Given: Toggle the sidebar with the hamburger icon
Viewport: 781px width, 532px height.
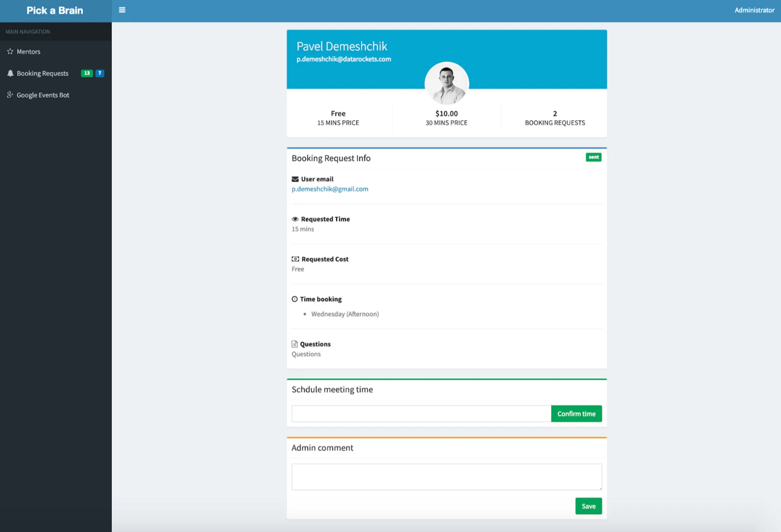Looking at the screenshot, I should (x=122, y=10).
